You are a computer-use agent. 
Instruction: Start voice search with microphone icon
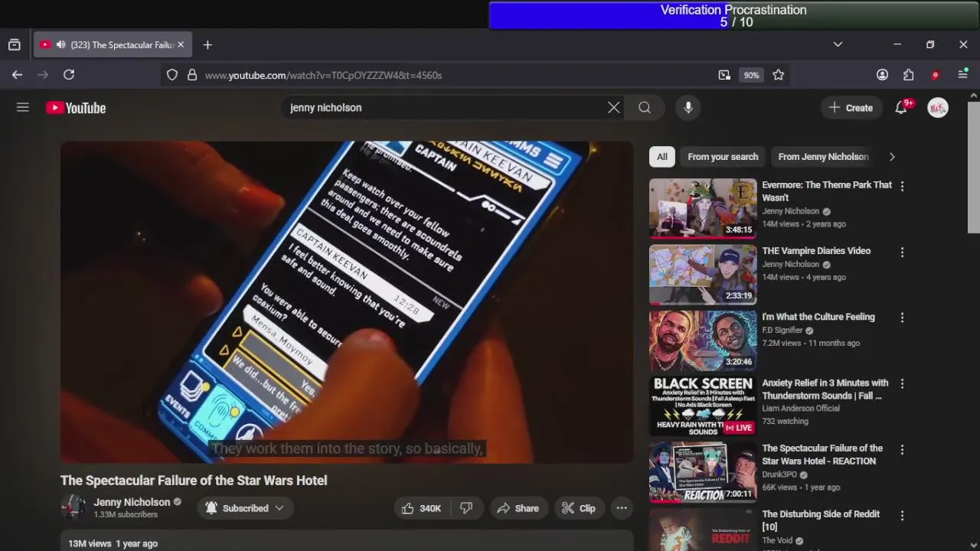[x=688, y=108]
